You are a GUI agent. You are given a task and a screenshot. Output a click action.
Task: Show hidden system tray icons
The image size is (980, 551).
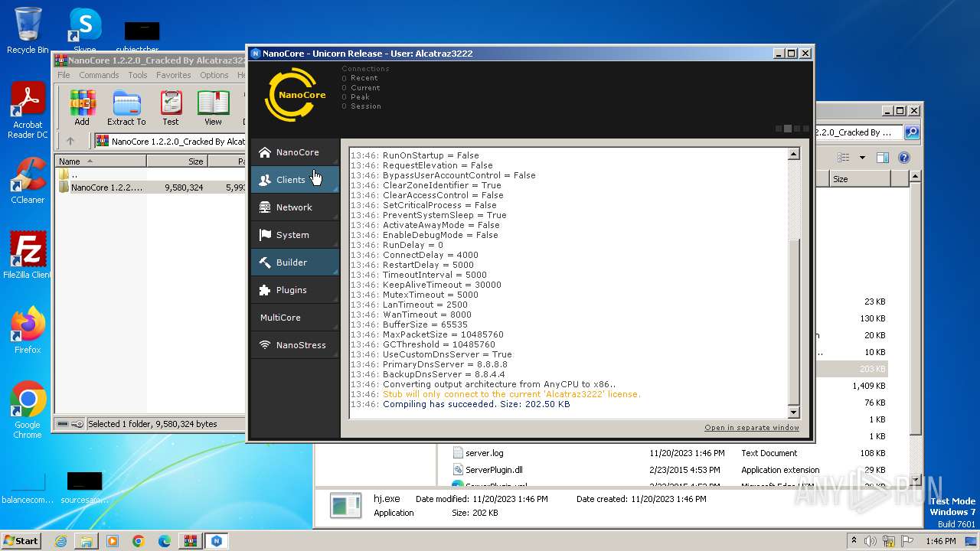pos(853,541)
